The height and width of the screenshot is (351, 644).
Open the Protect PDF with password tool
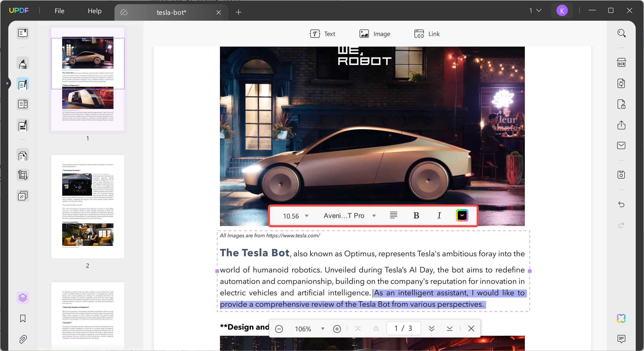click(621, 104)
